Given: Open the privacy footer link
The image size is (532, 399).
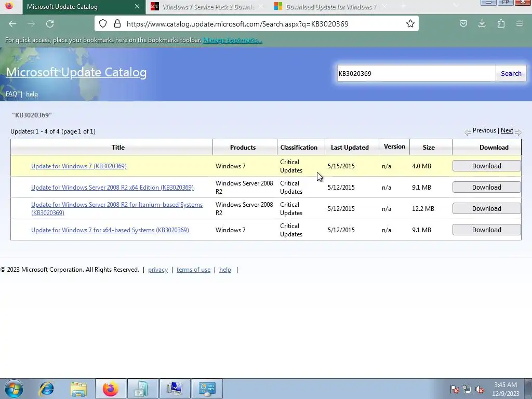Looking at the screenshot, I should tap(158, 270).
